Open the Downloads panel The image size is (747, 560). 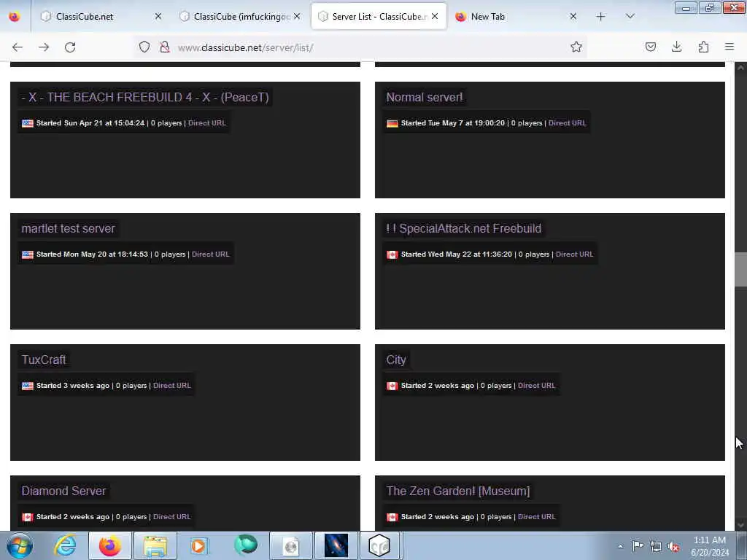676,47
